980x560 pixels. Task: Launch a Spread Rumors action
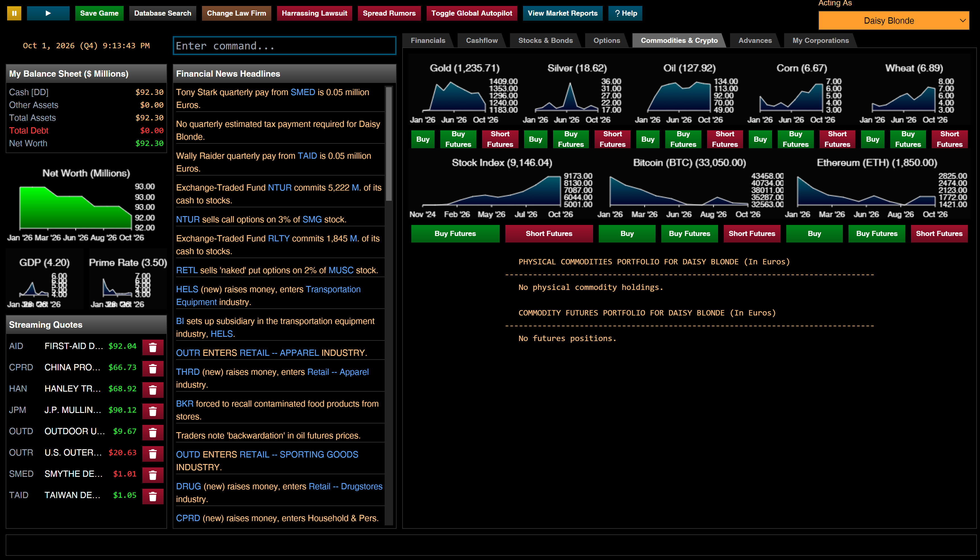tap(389, 13)
